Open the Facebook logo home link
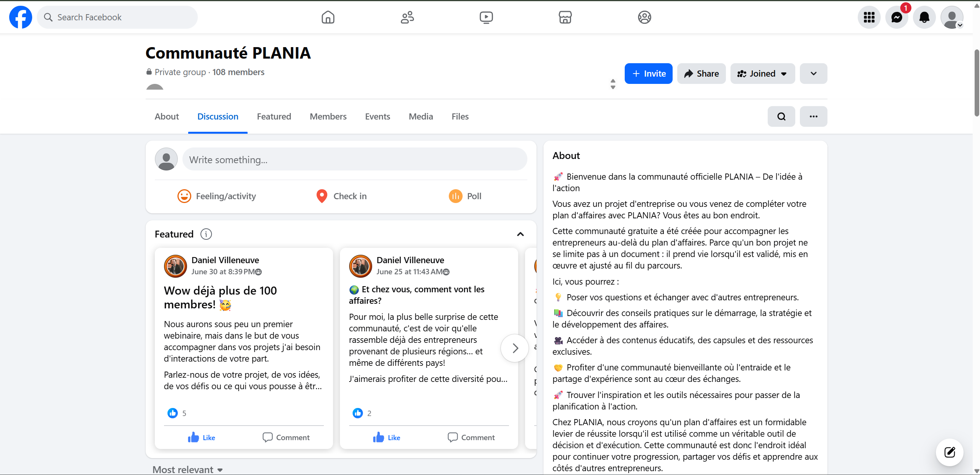The height and width of the screenshot is (475, 980). 21,17
